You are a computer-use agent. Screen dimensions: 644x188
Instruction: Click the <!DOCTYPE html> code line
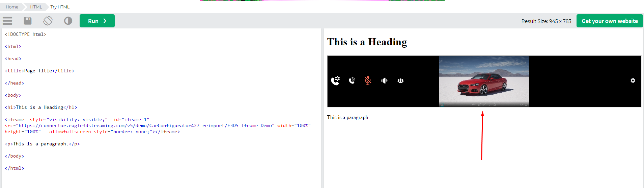point(26,34)
